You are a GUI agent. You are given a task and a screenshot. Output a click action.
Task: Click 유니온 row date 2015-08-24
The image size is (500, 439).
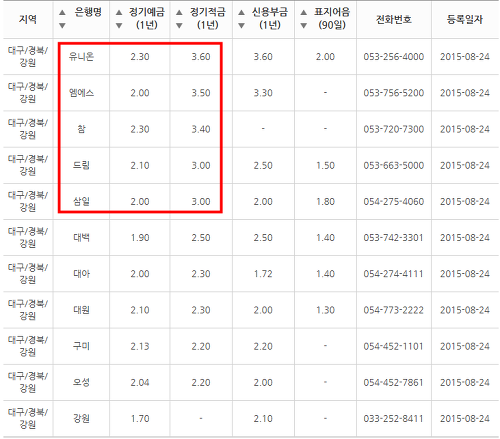465,57
